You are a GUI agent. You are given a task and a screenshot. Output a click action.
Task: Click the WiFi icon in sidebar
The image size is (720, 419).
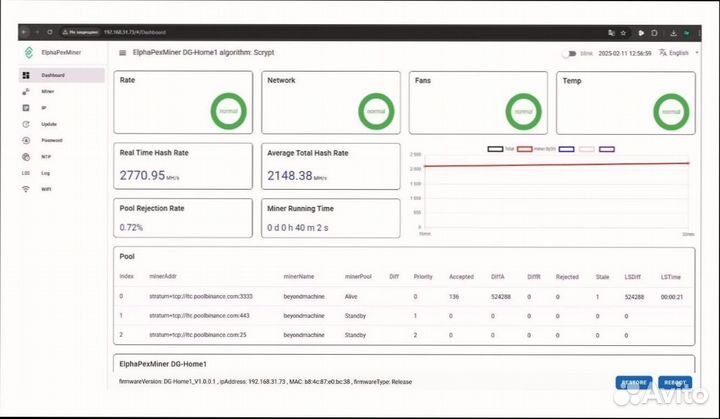click(25, 189)
